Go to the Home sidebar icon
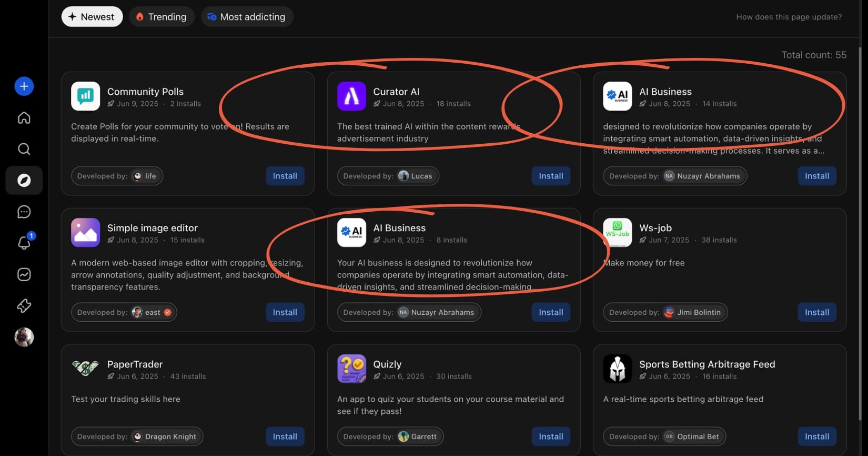Image resolution: width=868 pixels, height=456 pixels. coord(24,118)
